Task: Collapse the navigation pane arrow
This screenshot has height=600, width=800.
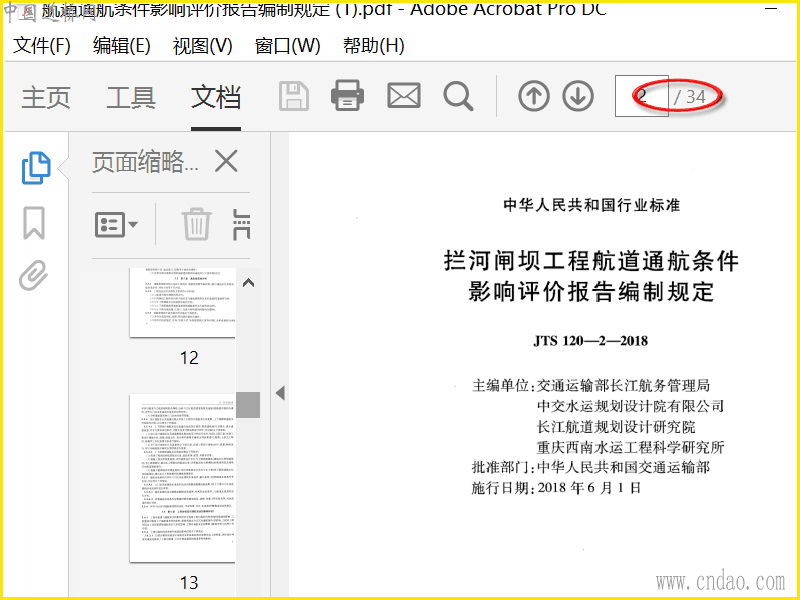Action: [280, 393]
